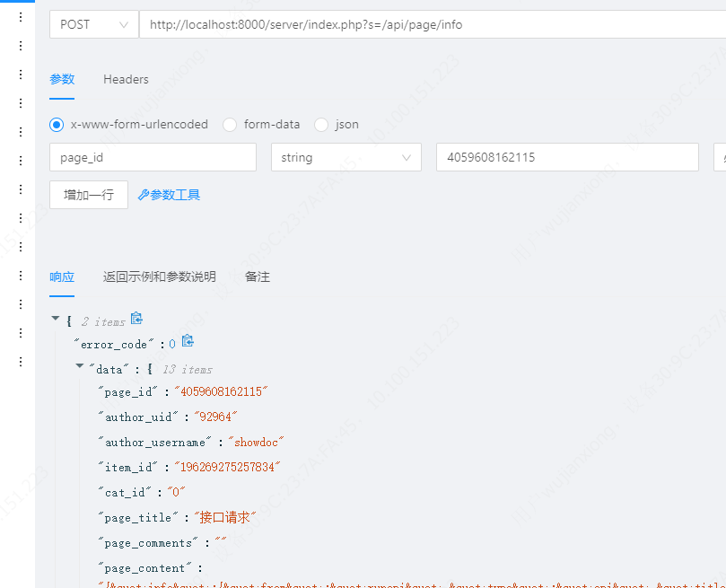Click the drag handle dots beside URL row
The image size is (726, 588).
coord(20,15)
